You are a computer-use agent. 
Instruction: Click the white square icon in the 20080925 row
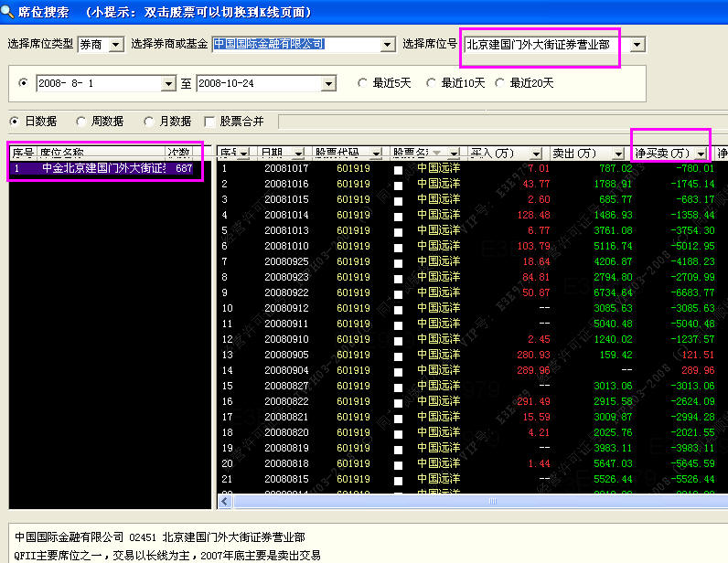point(398,262)
